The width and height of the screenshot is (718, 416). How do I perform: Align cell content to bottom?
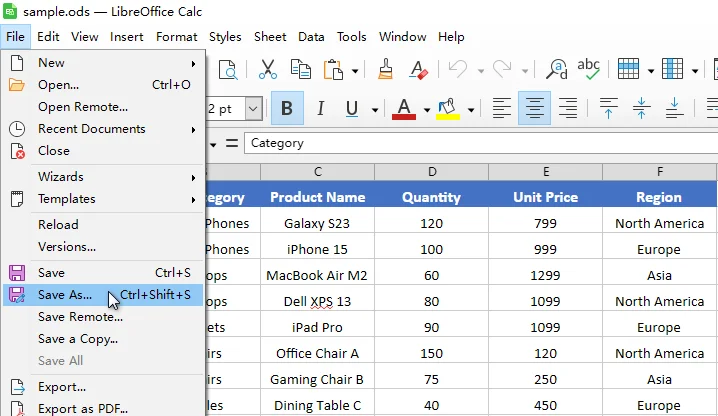(x=674, y=109)
